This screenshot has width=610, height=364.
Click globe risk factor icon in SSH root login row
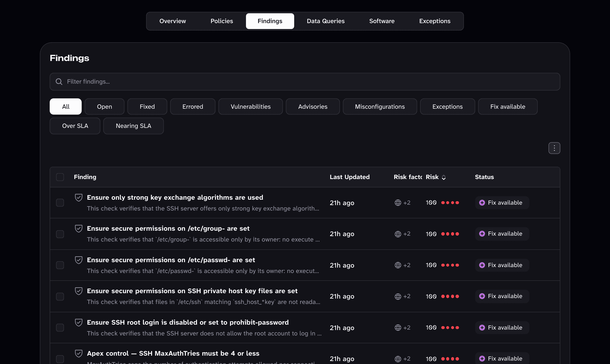398,328
